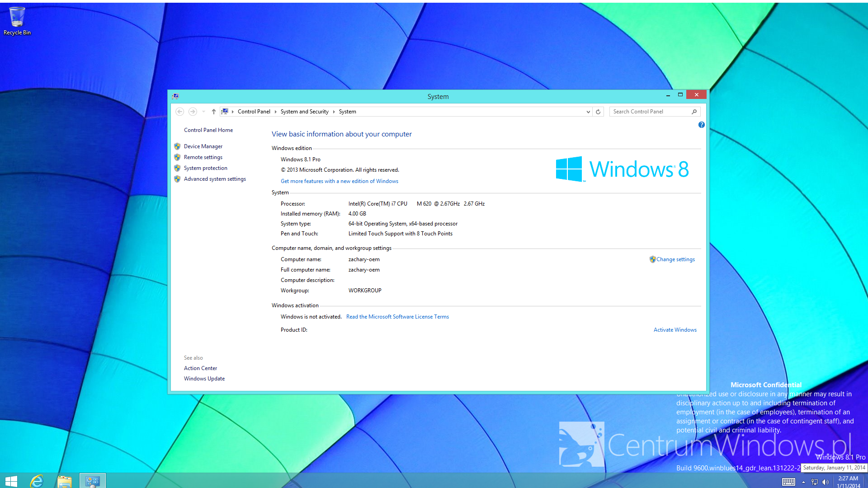
Task: Expand the address bar history dropdown
Action: click(588, 112)
